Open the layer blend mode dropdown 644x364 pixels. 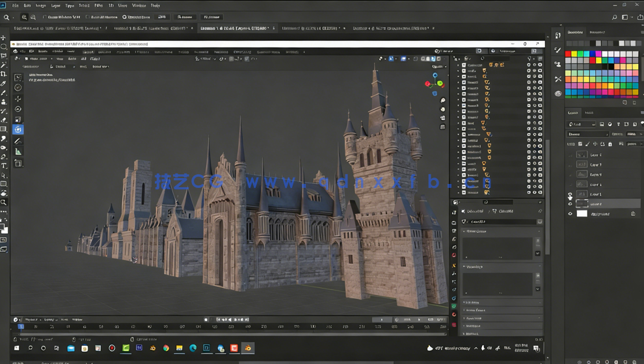point(588,134)
